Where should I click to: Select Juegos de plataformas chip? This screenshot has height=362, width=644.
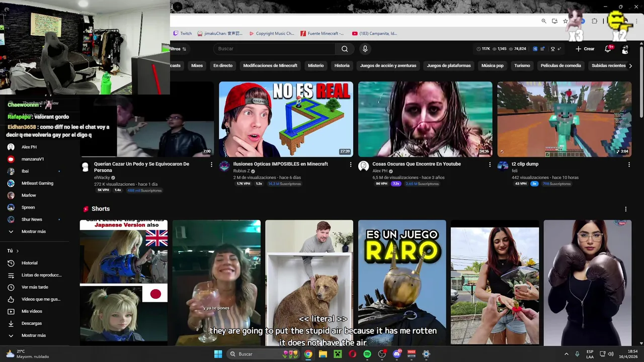click(x=449, y=65)
